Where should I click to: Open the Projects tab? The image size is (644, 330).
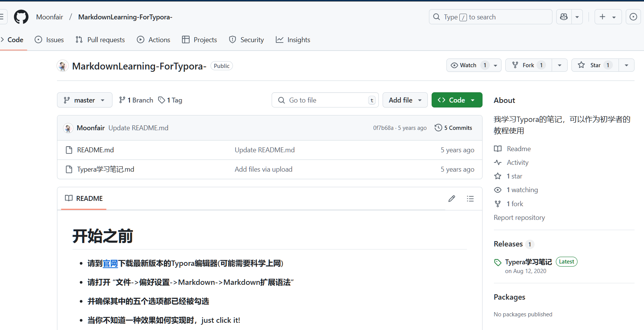199,40
